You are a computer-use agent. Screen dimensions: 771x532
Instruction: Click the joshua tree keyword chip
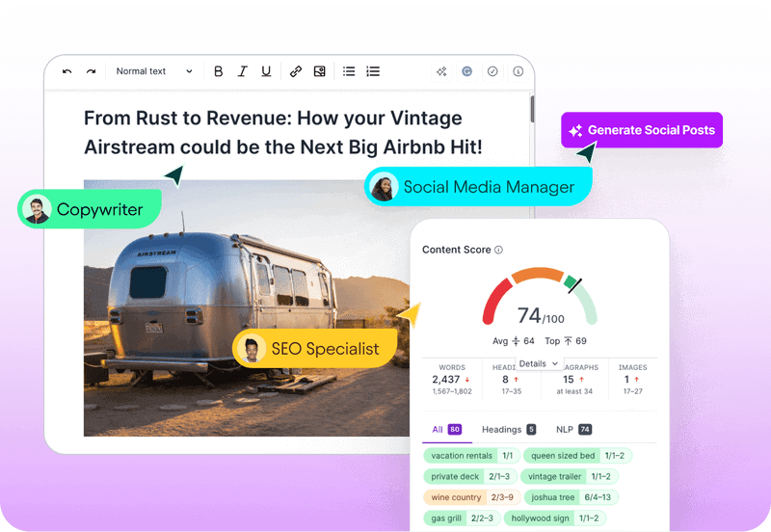(572, 497)
